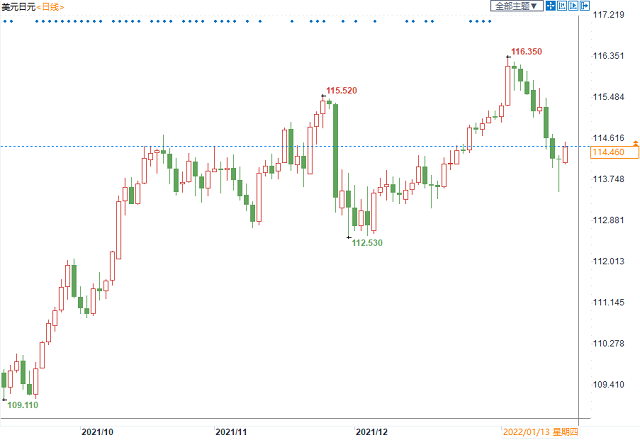640x440 pixels.
Task: Select the 115.520 peak price label
Action: (342, 91)
